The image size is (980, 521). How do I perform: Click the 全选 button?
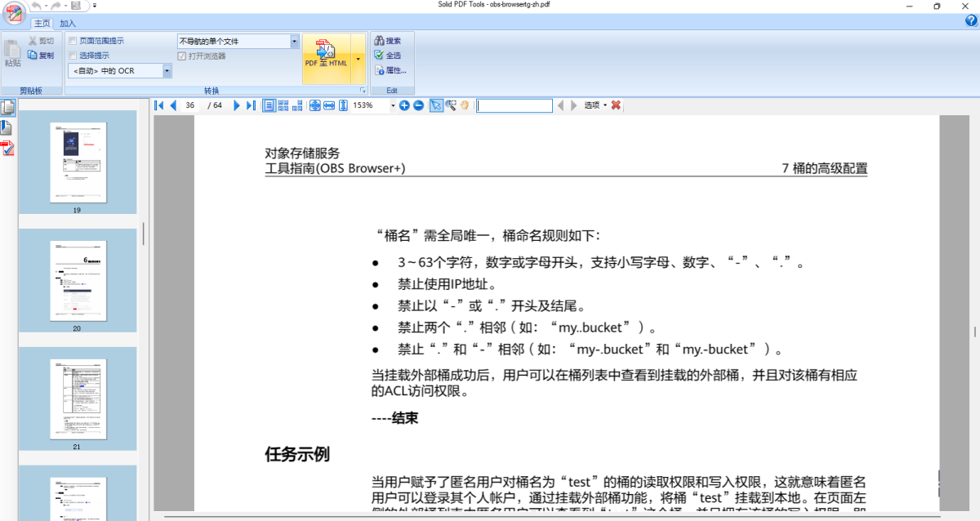click(x=388, y=56)
